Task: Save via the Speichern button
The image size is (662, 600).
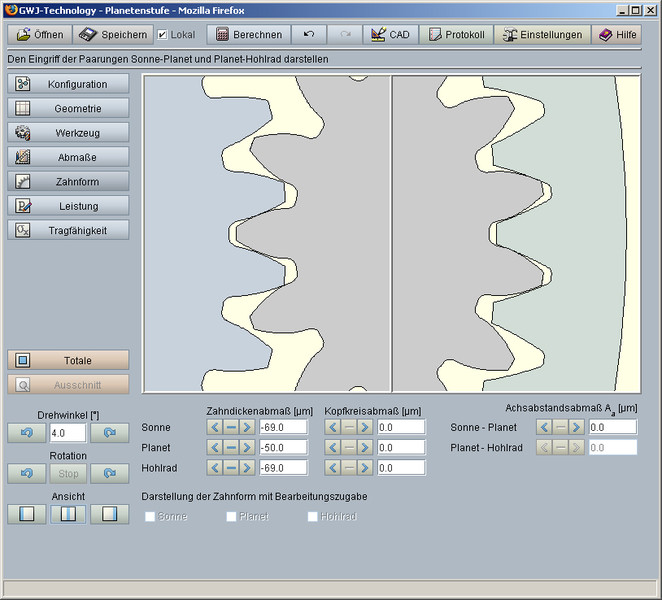Action: pyautogui.click(x=114, y=34)
